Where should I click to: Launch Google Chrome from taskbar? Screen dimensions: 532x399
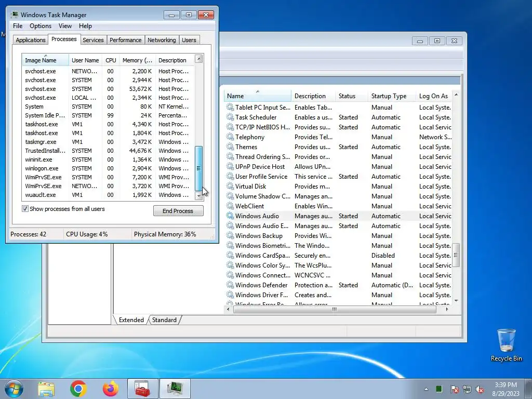[x=78, y=389]
